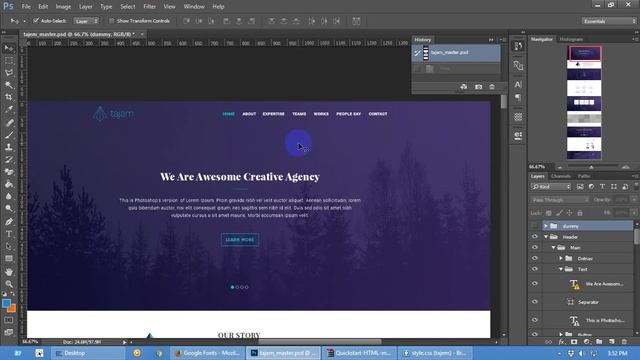Image resolution: width=640 pixels, height=360 pixels.
Task: Open Quickstart HTML taskbar item
Action: (359, 353)
